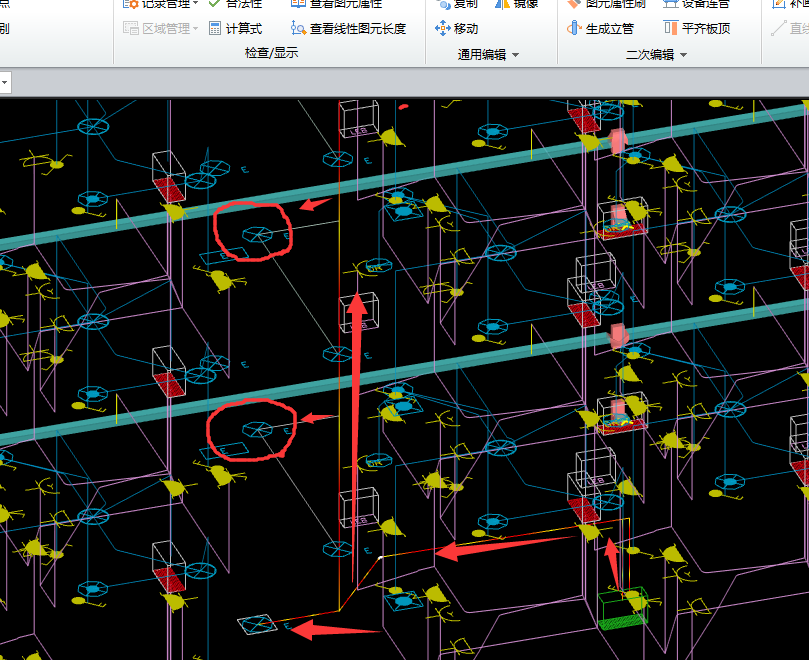Click the 生成立管 riser pipe tool

(600, 28)
